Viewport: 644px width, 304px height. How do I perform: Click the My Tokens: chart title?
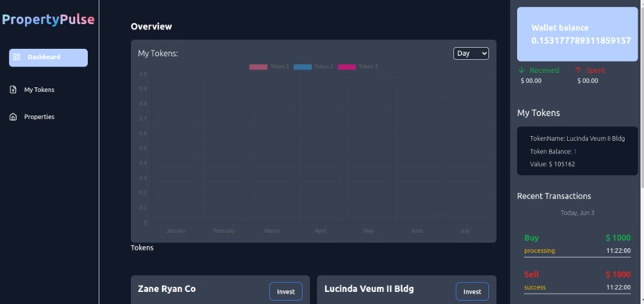click(x=157, y=54)
